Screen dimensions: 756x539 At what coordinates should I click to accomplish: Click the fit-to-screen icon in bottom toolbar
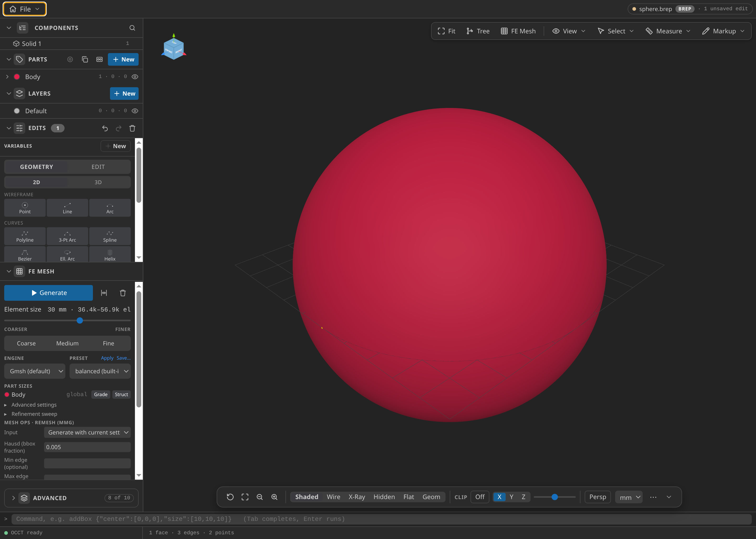point(245,497)
